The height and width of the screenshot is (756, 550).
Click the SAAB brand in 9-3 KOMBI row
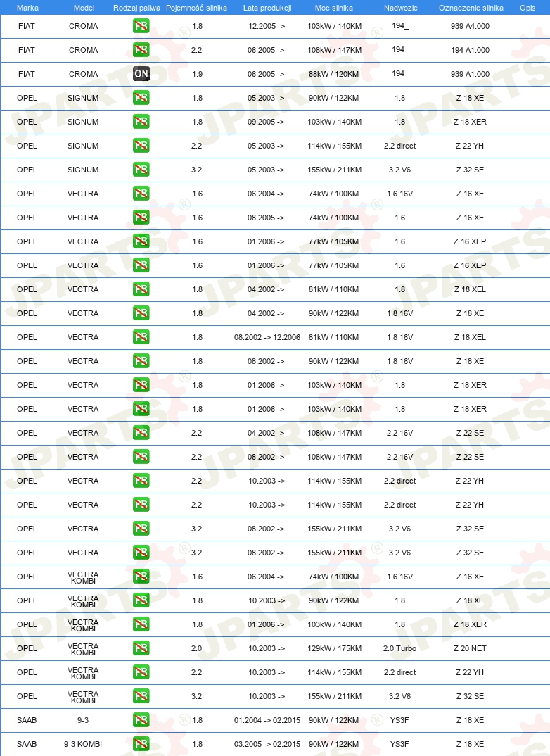pyautogui.click(x=27, y=745)
